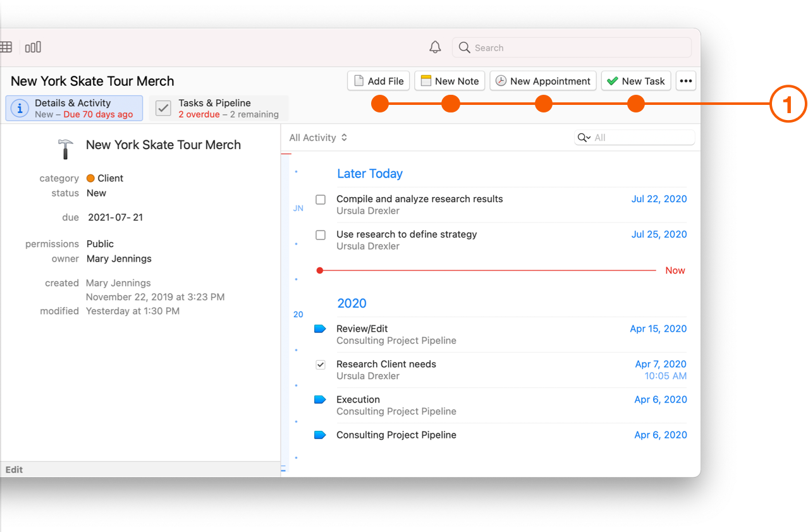Click the clock icon on New Appointment
Screen dimensions: 808x532
(500, 81)
